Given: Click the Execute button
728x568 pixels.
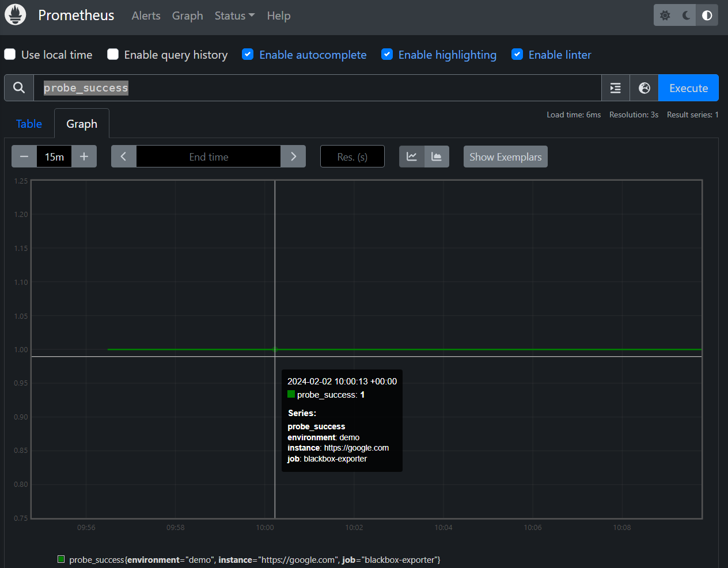Looking at the screenshot, I should tap(688, 88).
